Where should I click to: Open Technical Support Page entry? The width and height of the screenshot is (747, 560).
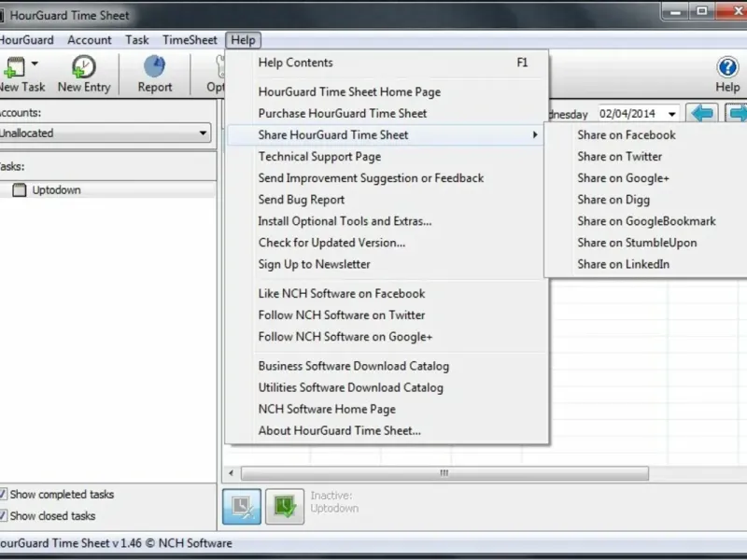(387, 157)
